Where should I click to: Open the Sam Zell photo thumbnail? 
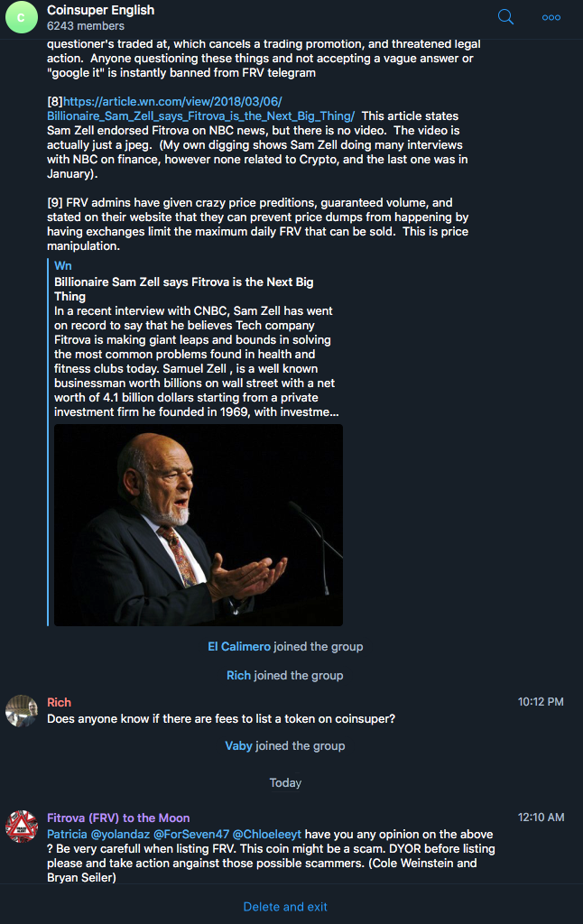pyautogui.click(x=198, y=525)
